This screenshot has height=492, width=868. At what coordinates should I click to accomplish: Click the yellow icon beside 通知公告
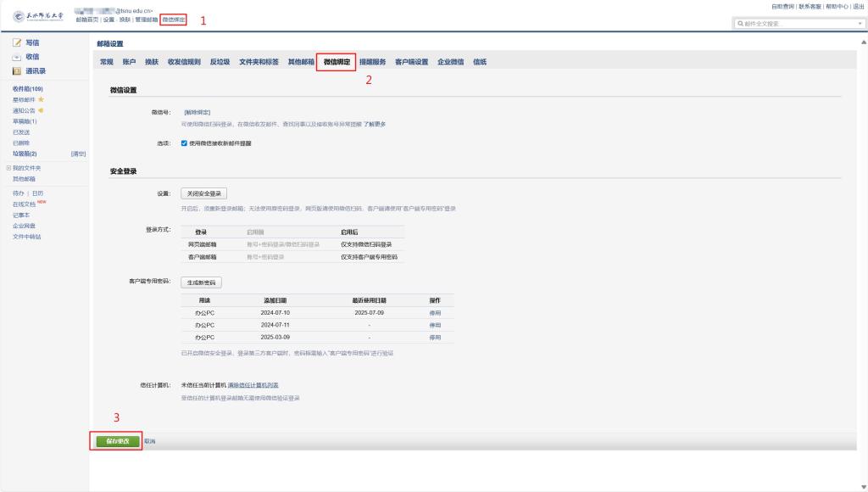(x=41, y=110)
